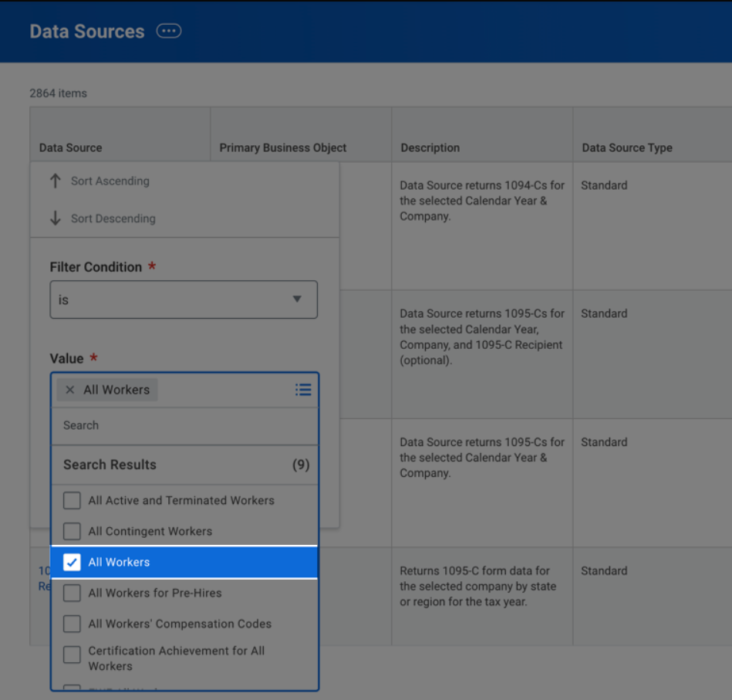
Task: Uncheck the All Workers checkbox
Action: click(72, 562)
